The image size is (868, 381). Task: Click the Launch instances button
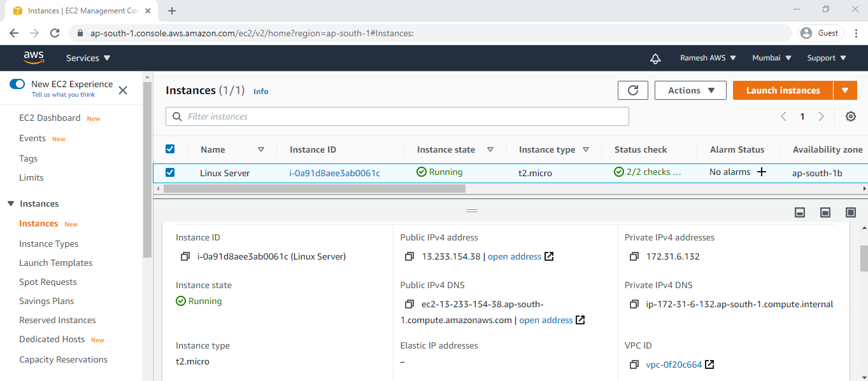[783, 90]
